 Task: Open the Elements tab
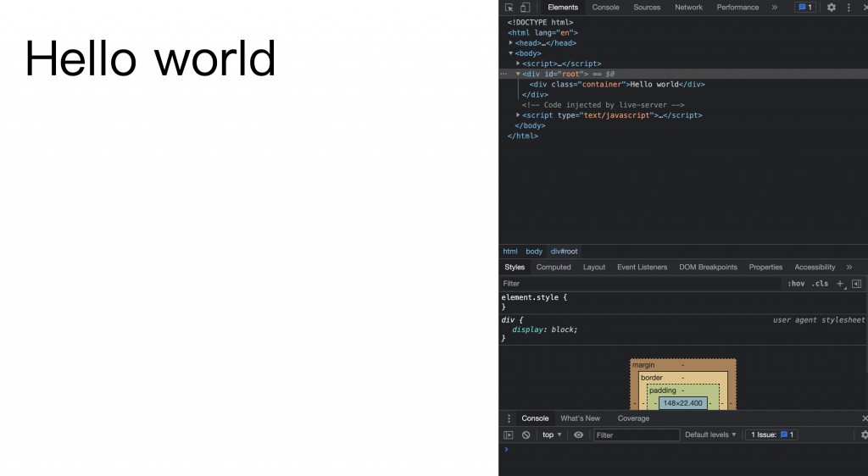pos(563,7)
